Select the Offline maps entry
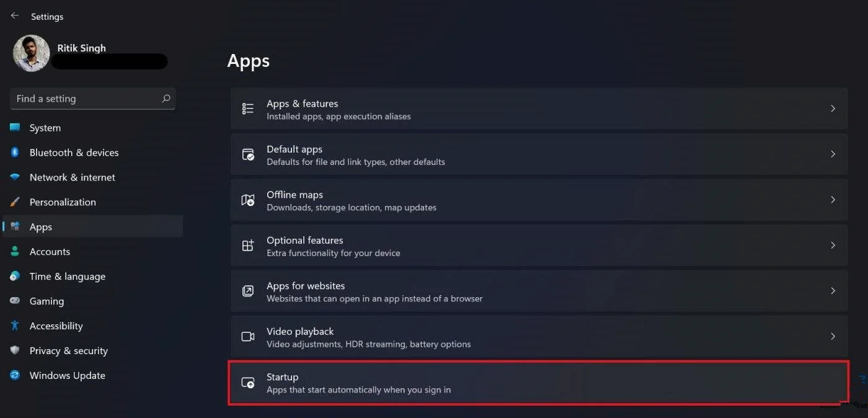Screen dimensions: 868x418 coord(538,200)
